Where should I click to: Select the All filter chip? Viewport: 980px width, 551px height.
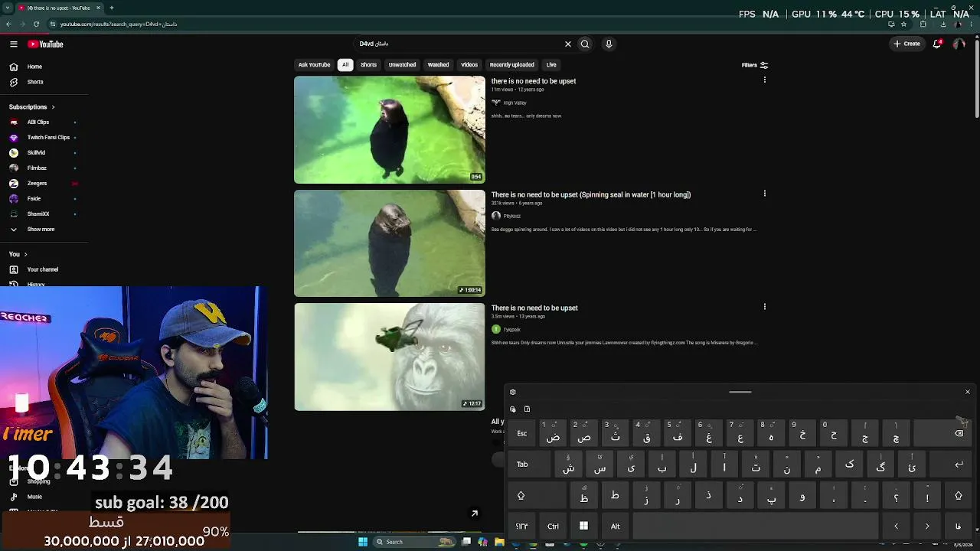pyautogui.click(x=345, y=65)
